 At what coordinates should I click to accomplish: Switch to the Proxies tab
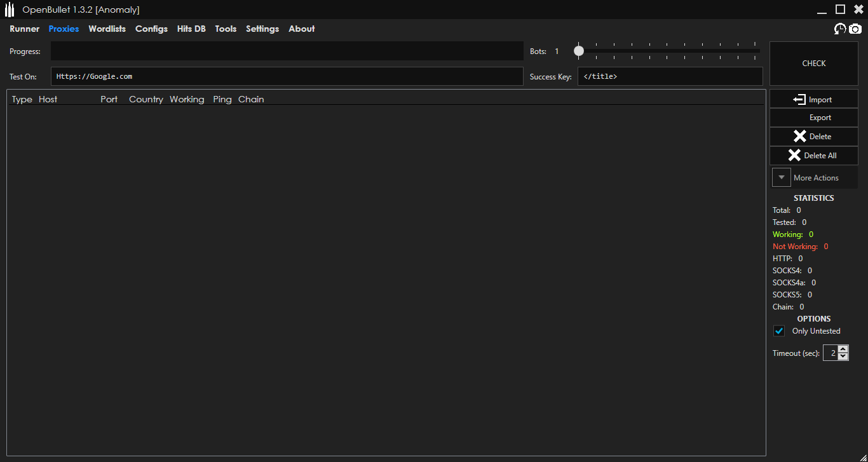tap(64, 29)
